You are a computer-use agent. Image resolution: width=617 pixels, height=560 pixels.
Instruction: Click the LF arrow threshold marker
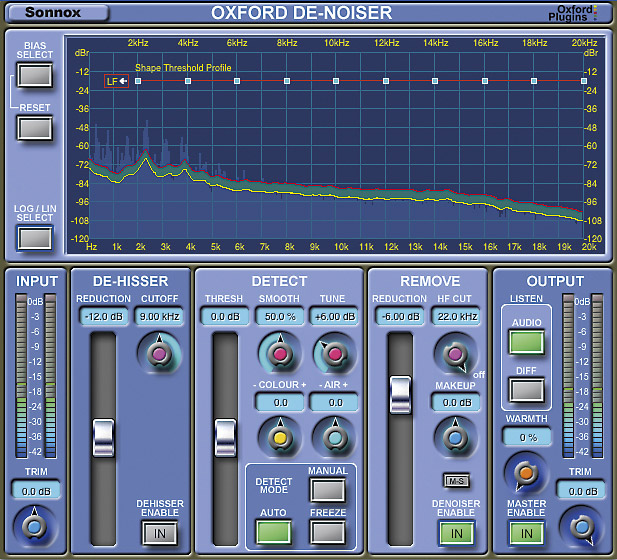coord(116,81)
